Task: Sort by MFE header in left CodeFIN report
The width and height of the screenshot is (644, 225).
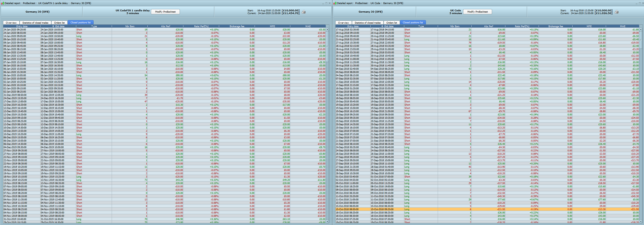Action: (272, 26)
